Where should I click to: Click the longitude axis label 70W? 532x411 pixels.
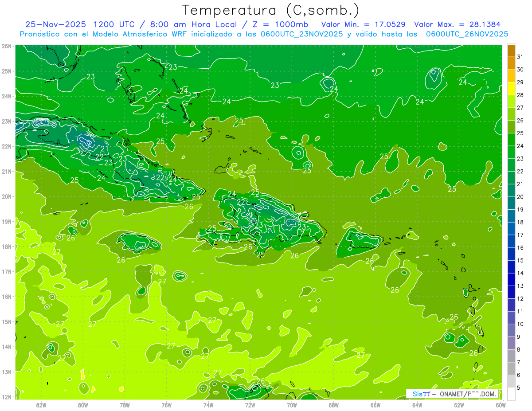(x=292, y=404)
